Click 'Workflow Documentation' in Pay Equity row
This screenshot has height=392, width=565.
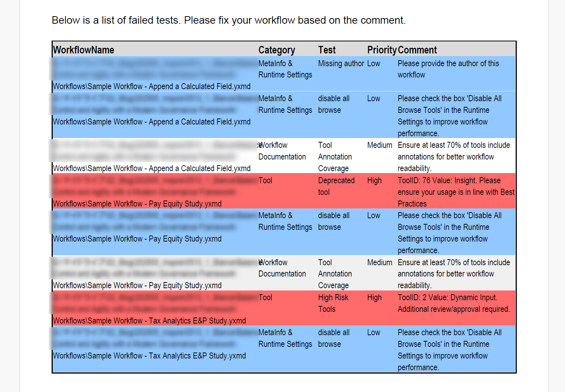click(x=282, y=268)
